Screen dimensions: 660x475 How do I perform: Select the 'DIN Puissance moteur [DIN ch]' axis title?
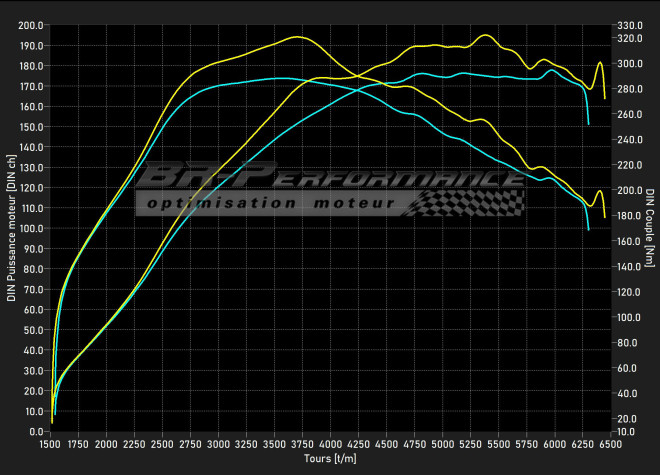(x=11, y=226)
